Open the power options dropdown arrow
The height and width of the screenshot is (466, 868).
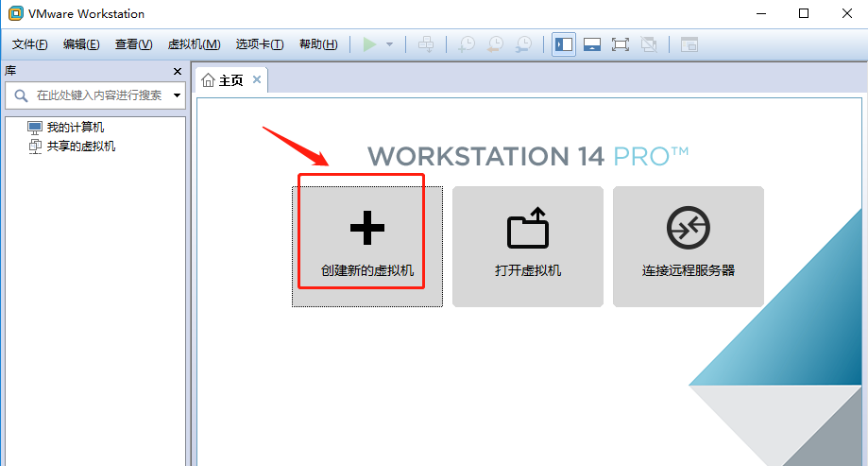click(390, 44)
